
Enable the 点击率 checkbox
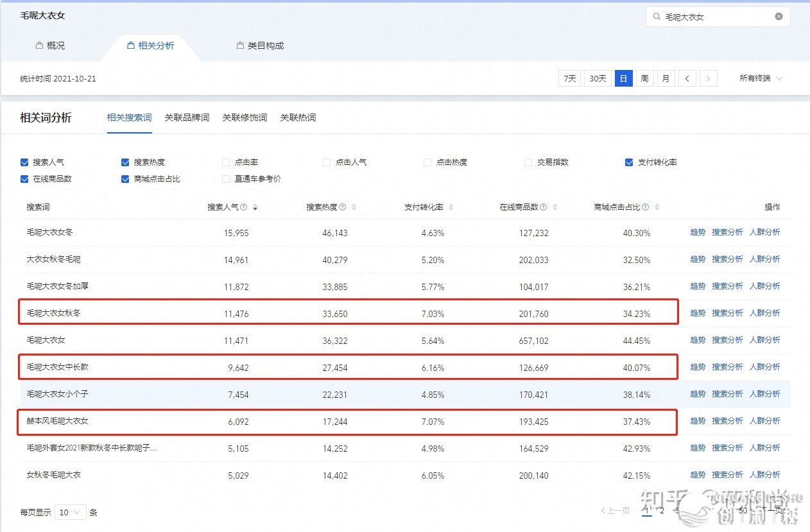coord(226,162)
